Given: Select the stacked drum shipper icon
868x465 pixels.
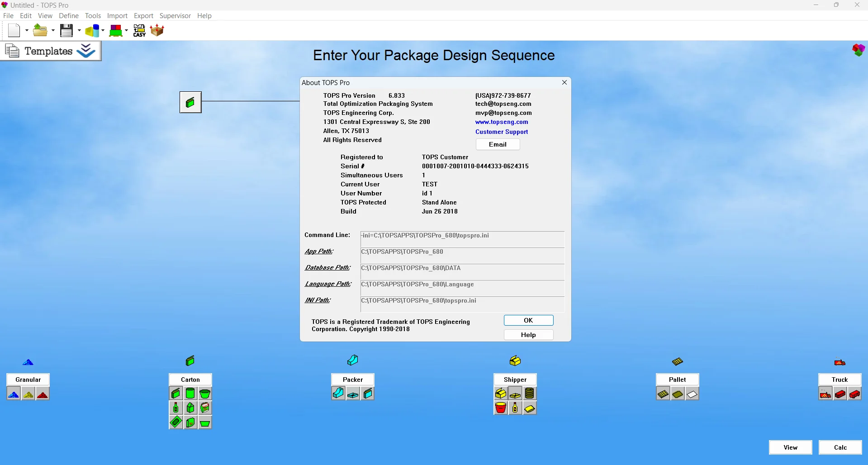Looking at the screenshot, I should 530,394.
